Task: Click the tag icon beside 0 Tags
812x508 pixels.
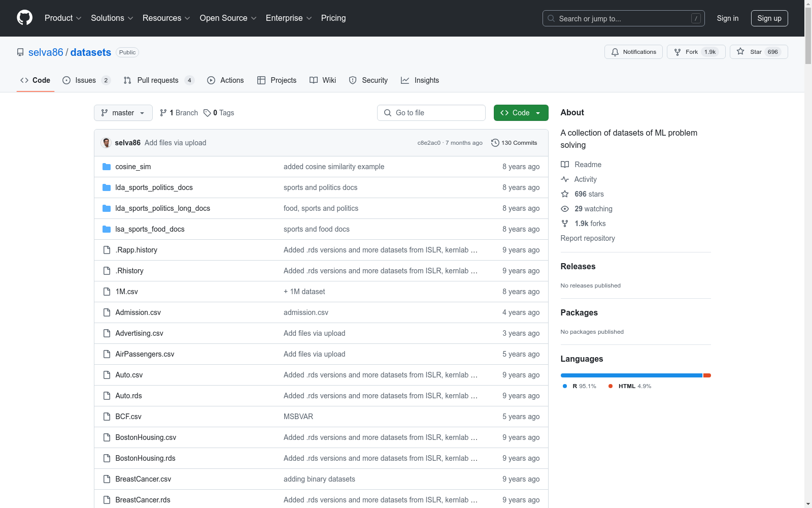Action: point(207,113)
